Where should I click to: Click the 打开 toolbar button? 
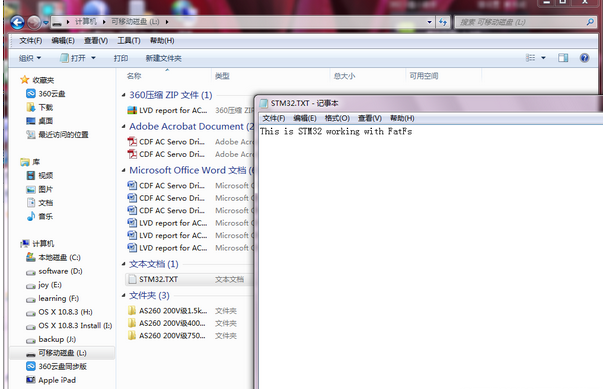tap(73, 58)
